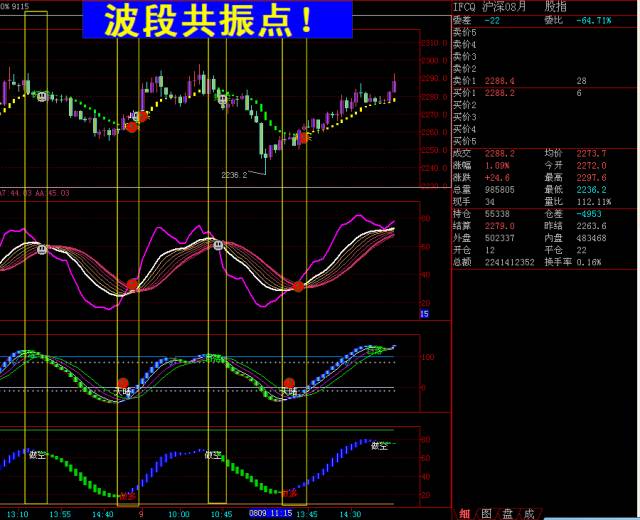The image size is (640, 520).
Task: Click the 总量 value 985805
Action: 500,190
